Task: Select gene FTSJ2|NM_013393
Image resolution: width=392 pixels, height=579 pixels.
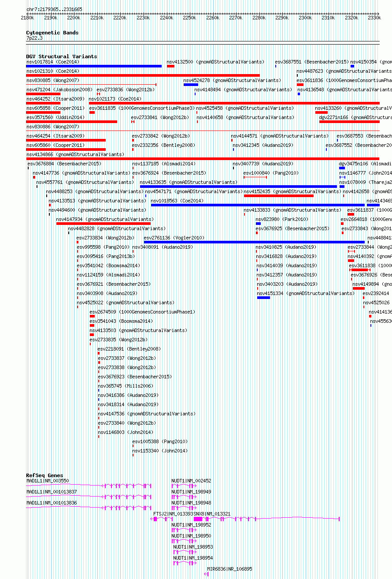Action: [x=173, y=514]
